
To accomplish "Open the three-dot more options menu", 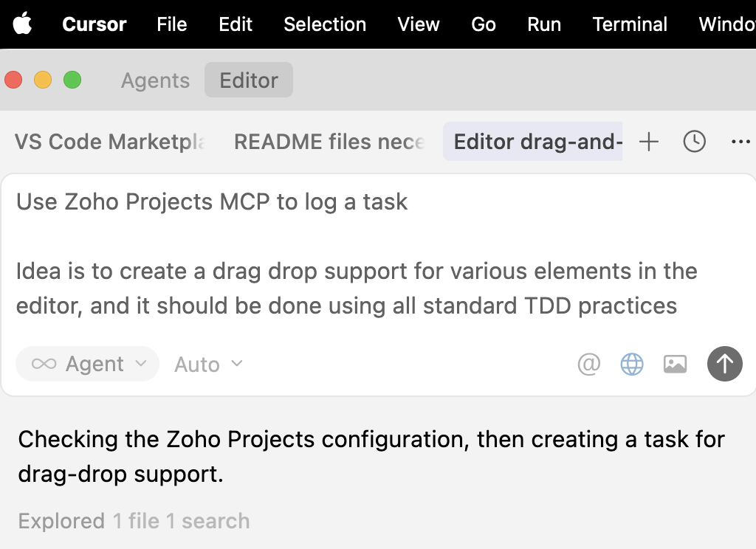I will [740, 142].
